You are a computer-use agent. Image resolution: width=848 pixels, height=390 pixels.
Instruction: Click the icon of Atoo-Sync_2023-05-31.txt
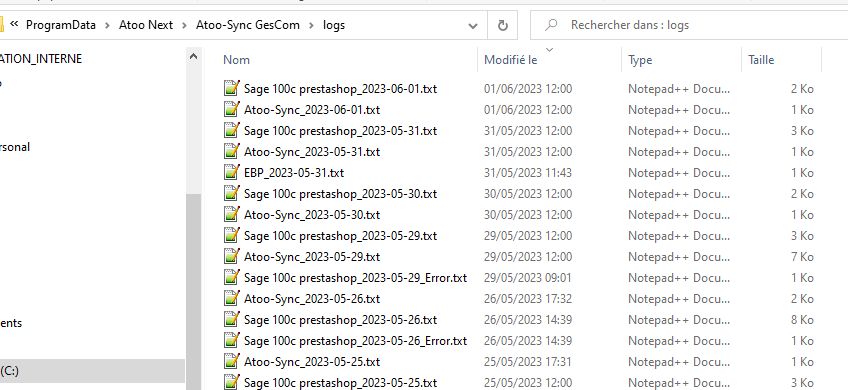click(x=231, y=151)
